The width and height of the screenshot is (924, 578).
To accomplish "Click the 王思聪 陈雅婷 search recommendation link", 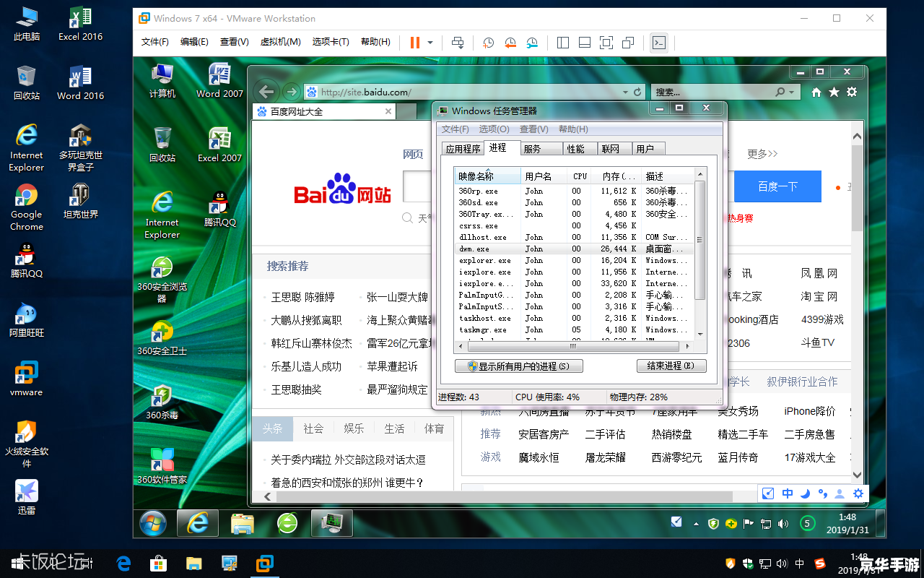I will tap(302, 297).
